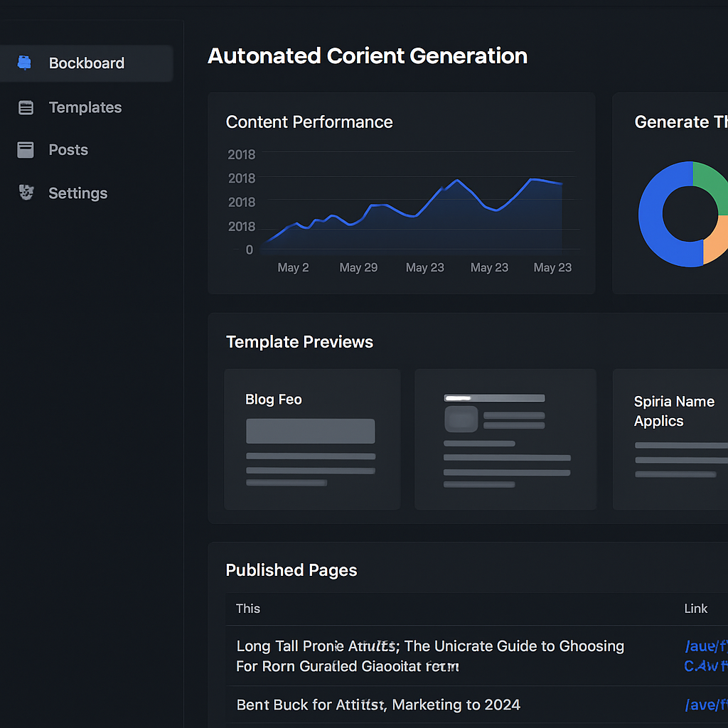Select the Bockboard navigation entry
This screenshot has height=728, width=728.
coord(85,63)
